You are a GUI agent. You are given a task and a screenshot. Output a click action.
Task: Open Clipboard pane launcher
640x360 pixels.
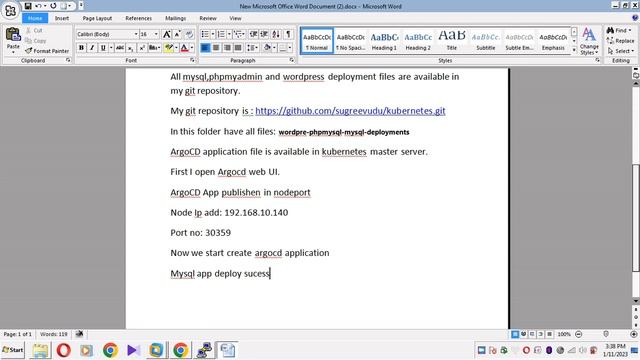pos(68,60)
